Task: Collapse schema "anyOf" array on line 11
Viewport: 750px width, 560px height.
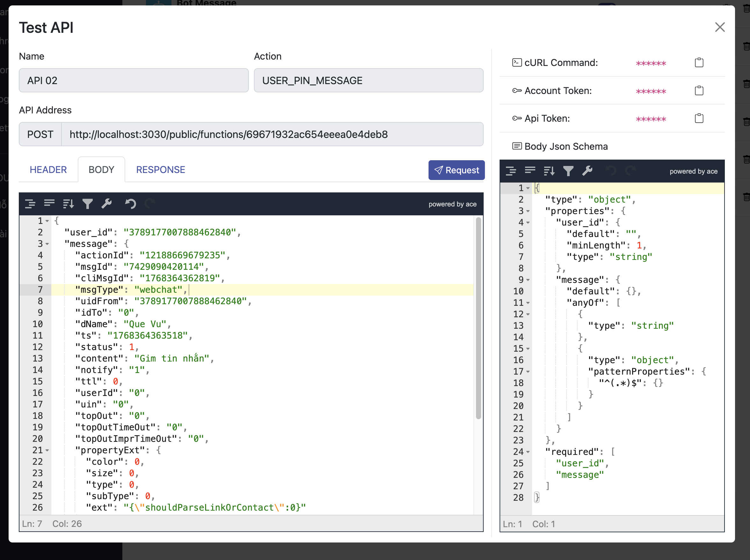Action: [528, 303]
